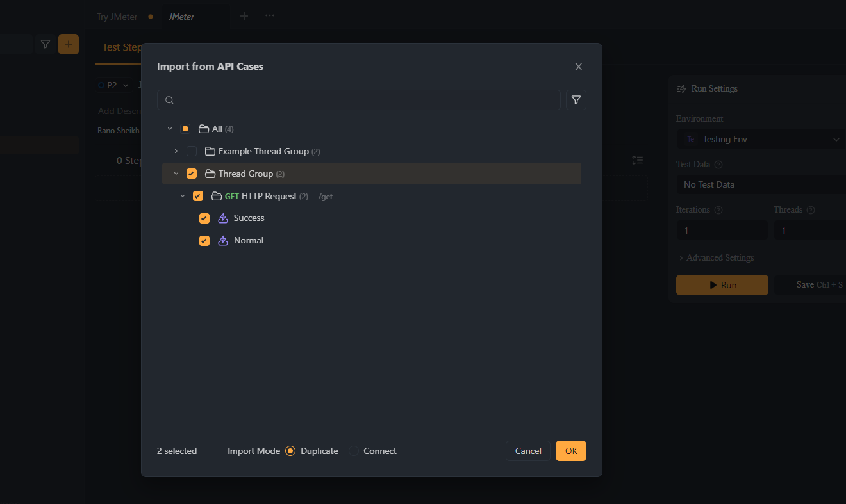
Task: Collapse the GET HTTP Request node
Action: pos(183,196)
